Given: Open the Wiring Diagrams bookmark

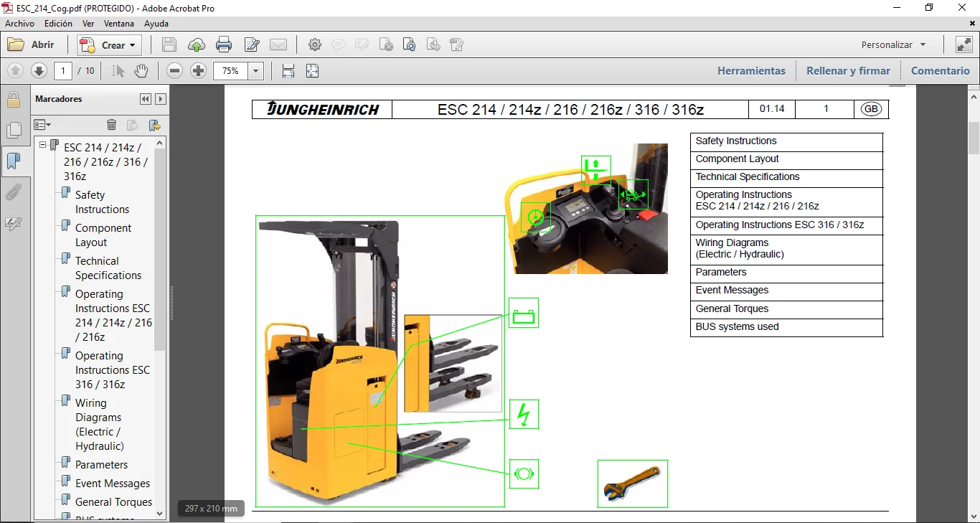Looking at the screenshot, I should tap(100, 425).
